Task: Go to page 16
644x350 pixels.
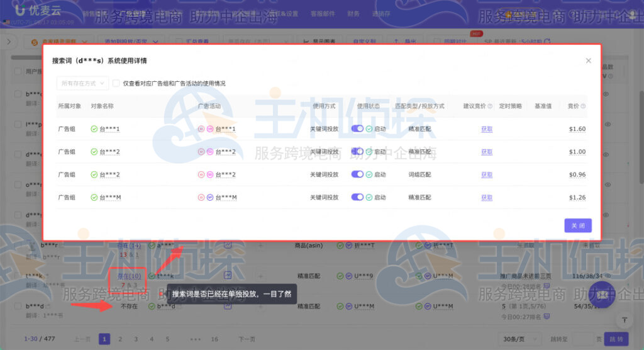Action: point(214,339)
